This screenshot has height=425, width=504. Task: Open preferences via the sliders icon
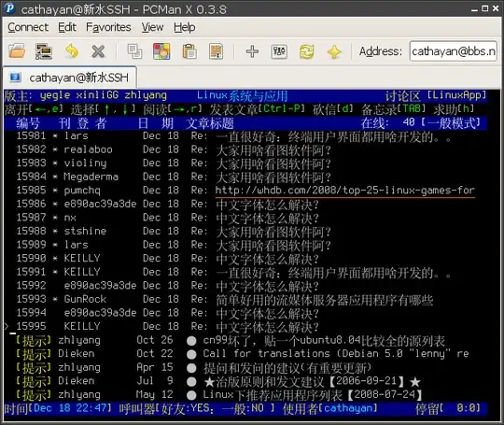(279, 51)
